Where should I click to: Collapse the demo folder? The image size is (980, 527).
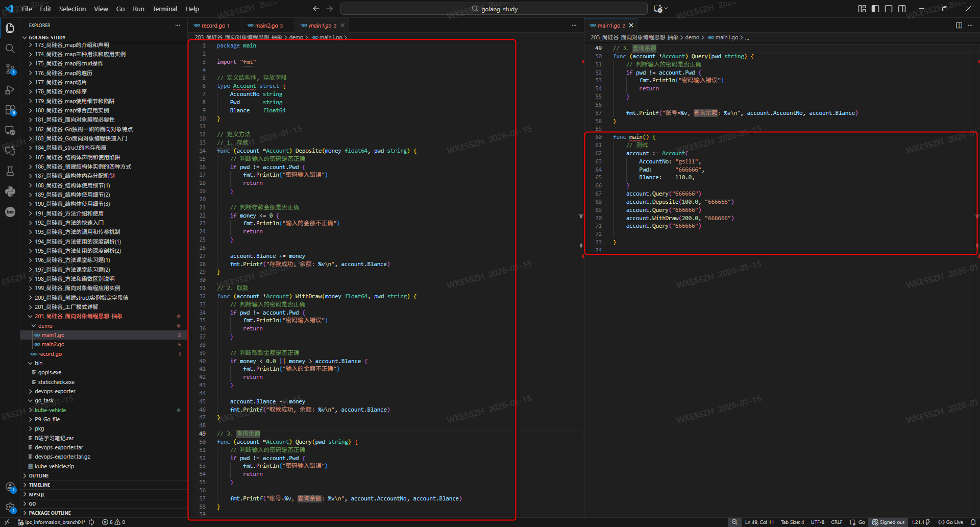pyautogui.click(x=45, y=326)
